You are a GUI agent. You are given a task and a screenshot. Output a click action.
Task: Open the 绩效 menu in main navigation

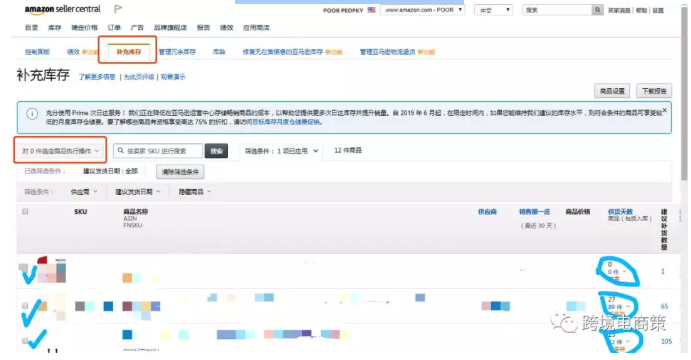point(227,27)
